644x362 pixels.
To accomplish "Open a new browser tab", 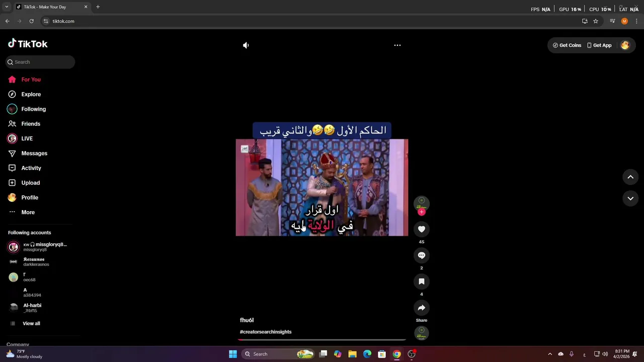I will [98, 7].
